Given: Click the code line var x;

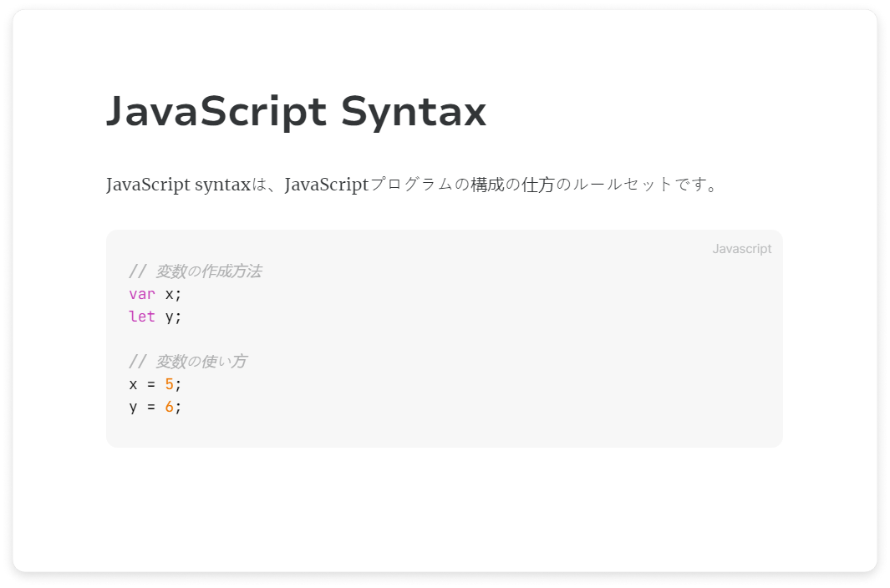Looking at the screenshot, I should pyautogui.click(x=155, y=294).
